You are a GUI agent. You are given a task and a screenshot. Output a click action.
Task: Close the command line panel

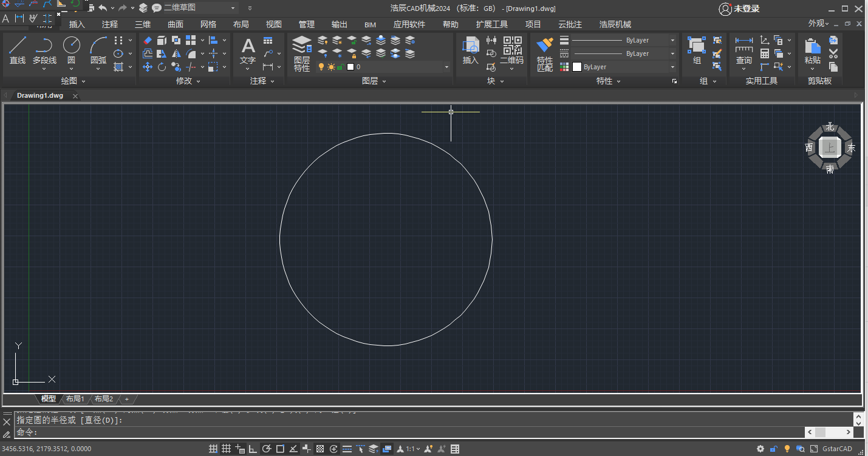pos(7,421)
